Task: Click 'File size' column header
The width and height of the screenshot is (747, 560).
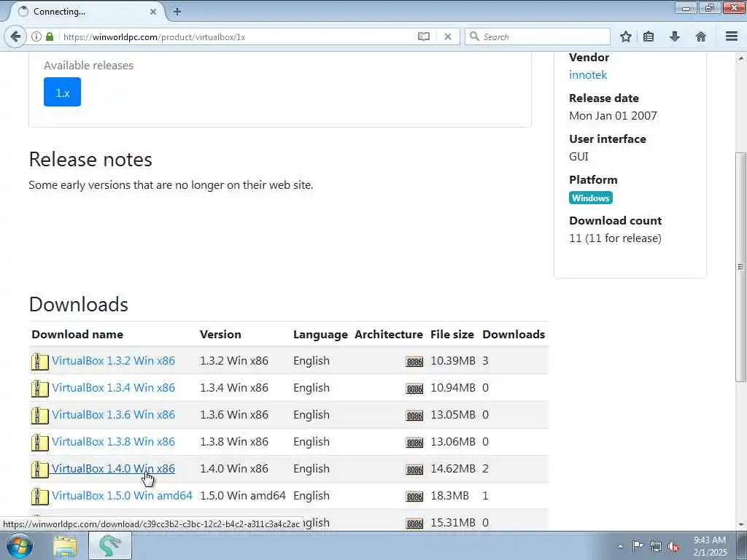Action: point(452,334)
